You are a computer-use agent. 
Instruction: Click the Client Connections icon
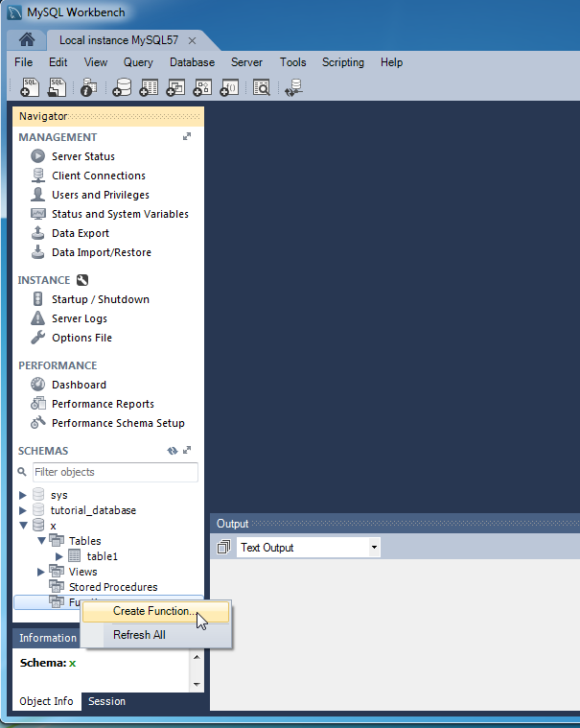38,176
